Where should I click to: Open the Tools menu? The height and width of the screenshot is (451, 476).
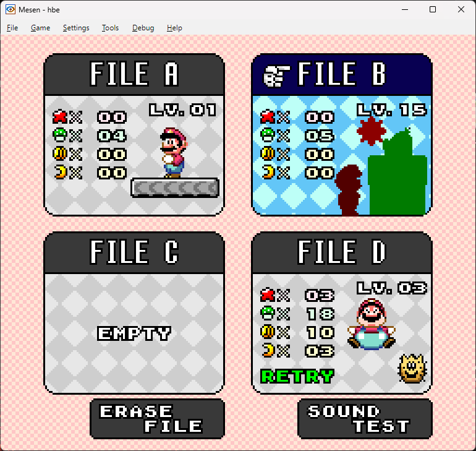[x=110, y=28]
